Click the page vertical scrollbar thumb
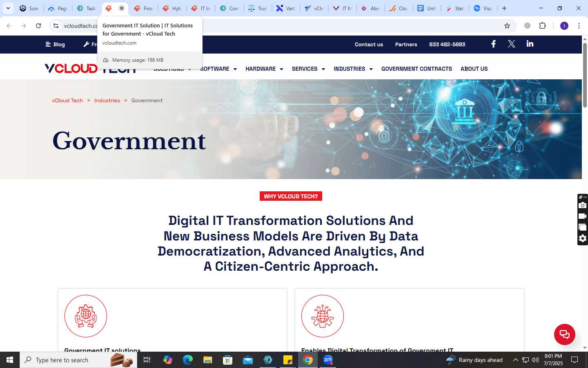 point(585,75)
